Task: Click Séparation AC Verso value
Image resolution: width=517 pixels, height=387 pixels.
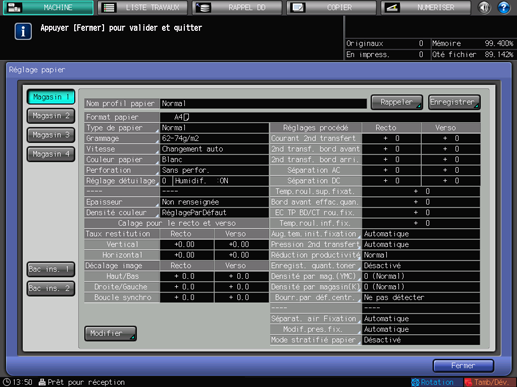Action: click(451, 170)
